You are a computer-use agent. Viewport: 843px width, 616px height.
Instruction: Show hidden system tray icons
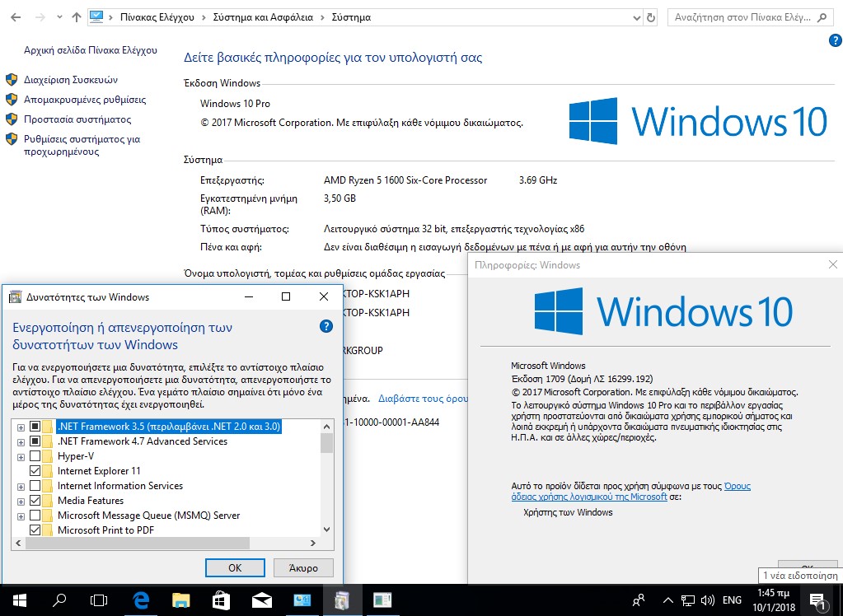coord(667,600)
